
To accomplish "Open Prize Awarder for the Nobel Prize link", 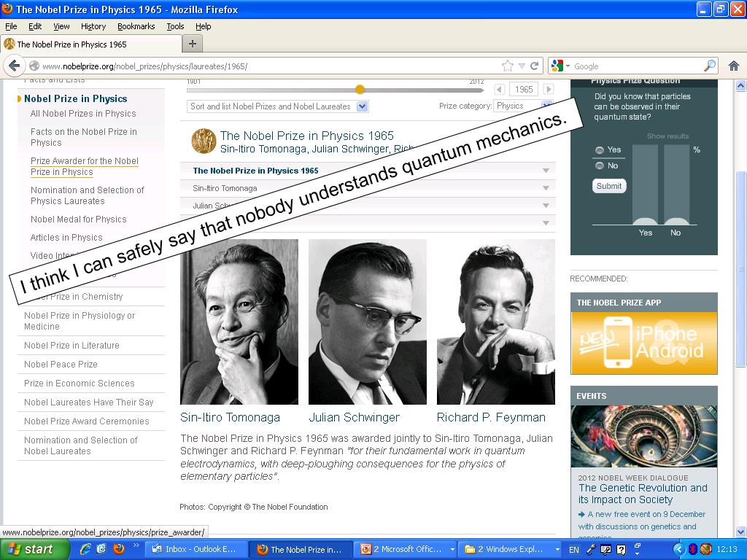I will (85, 166).
